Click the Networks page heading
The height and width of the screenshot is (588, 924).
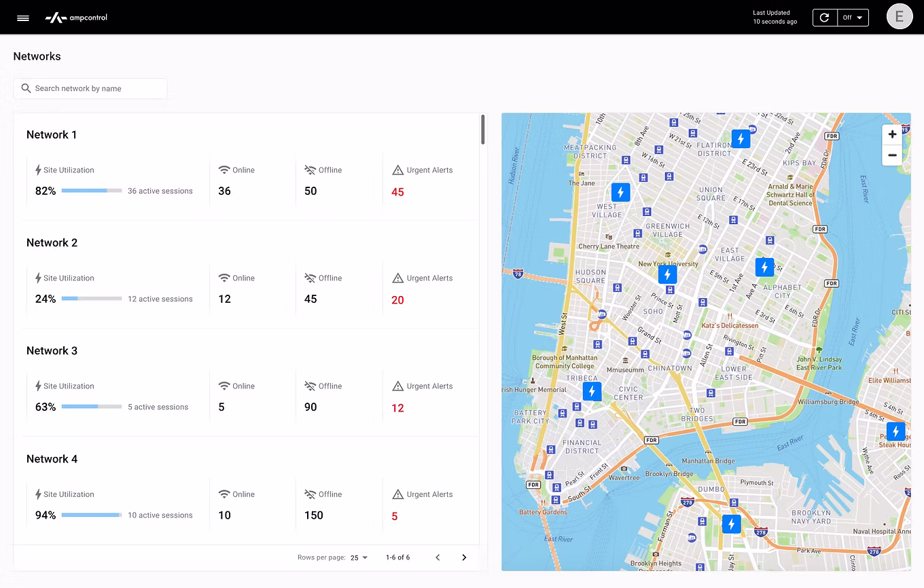point(37,56)
